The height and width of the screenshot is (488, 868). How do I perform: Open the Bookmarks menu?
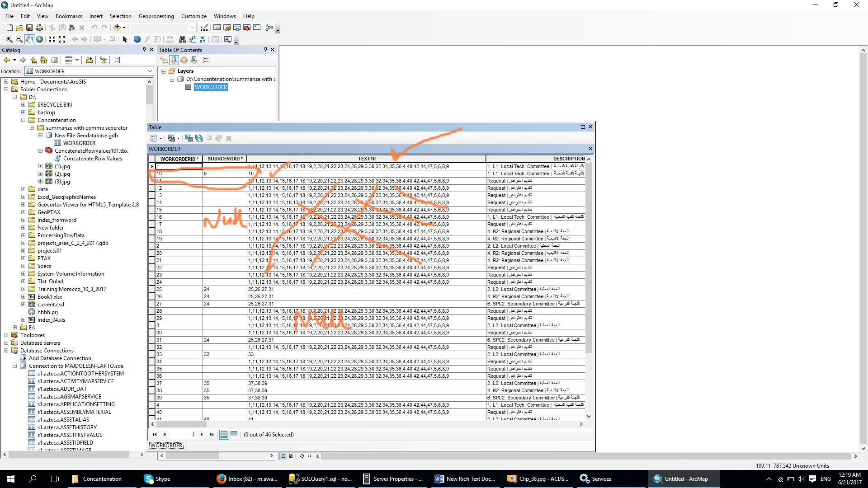coord(69,16)
